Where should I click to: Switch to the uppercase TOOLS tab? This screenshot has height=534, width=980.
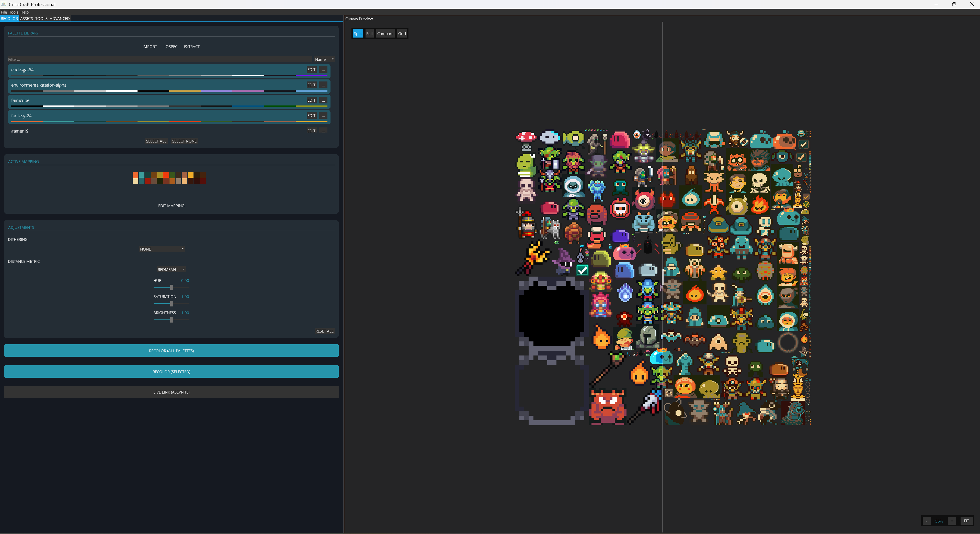pos(41,18)
